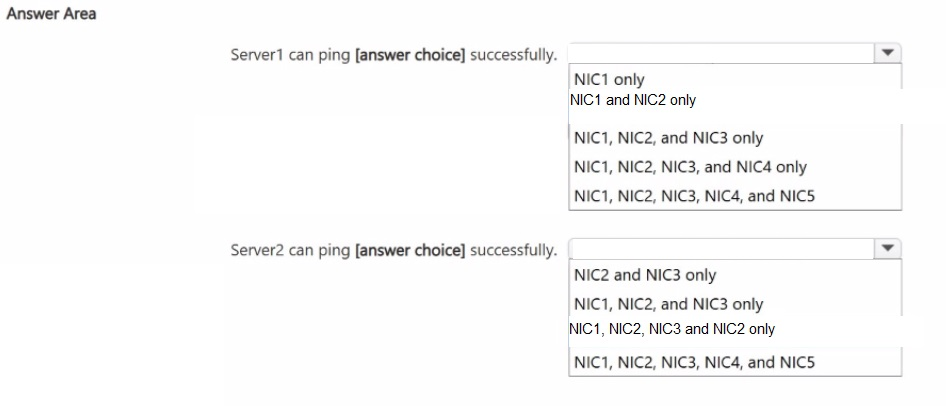Click the empty Server1 answer combo box field

click(722, 53)
